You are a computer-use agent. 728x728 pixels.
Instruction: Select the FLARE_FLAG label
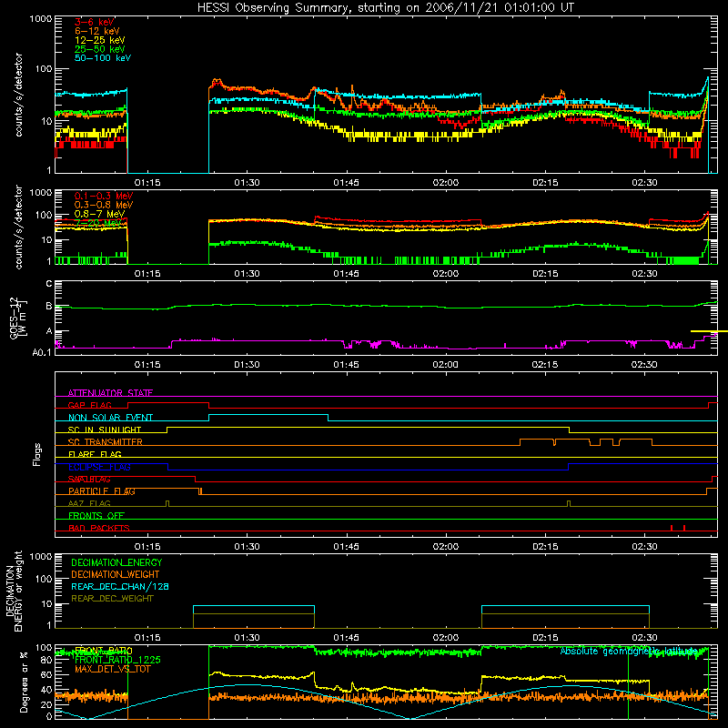(x=95, y=454)
